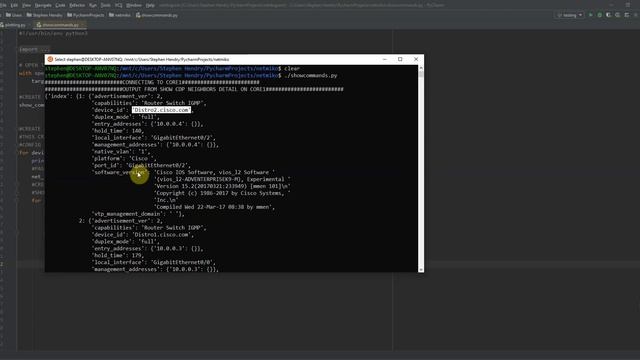Click 'CONNECTING TO CORE1' banner line
The height and width of the screenshot is (360, 640).
point(152,82)
